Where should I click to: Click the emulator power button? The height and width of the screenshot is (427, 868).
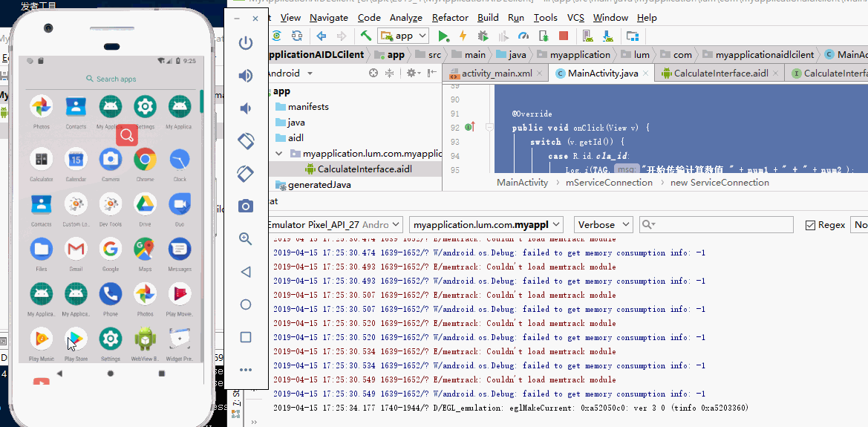tap(245, 43)
